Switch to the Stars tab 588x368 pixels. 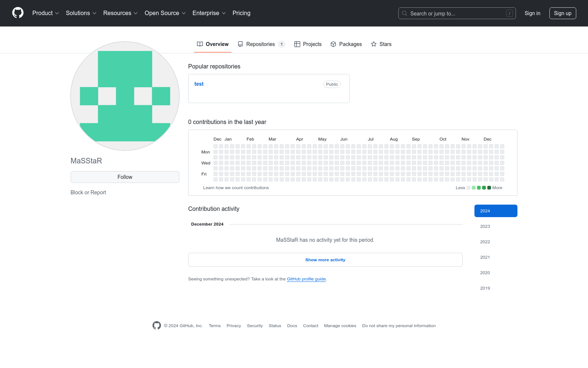[381, 44]
